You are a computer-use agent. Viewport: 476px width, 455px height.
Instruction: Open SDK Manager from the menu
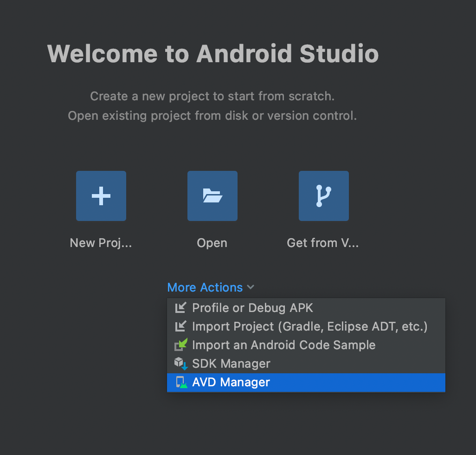[306, 364]
